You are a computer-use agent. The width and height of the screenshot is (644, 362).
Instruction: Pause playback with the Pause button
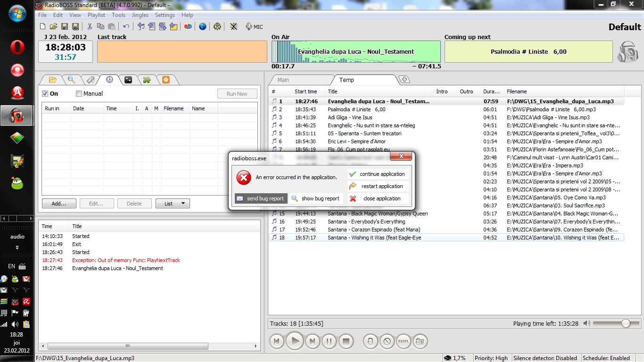pos(329,341)
